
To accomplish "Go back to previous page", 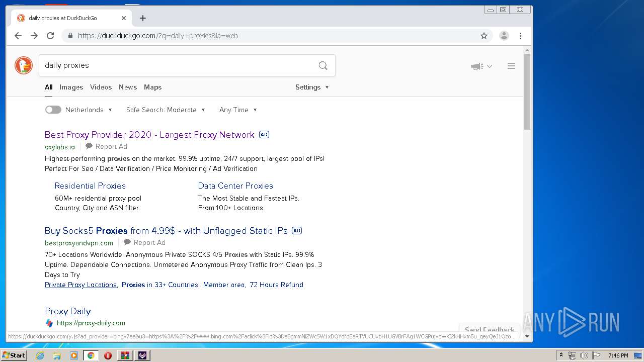I will tap(18, 36).
